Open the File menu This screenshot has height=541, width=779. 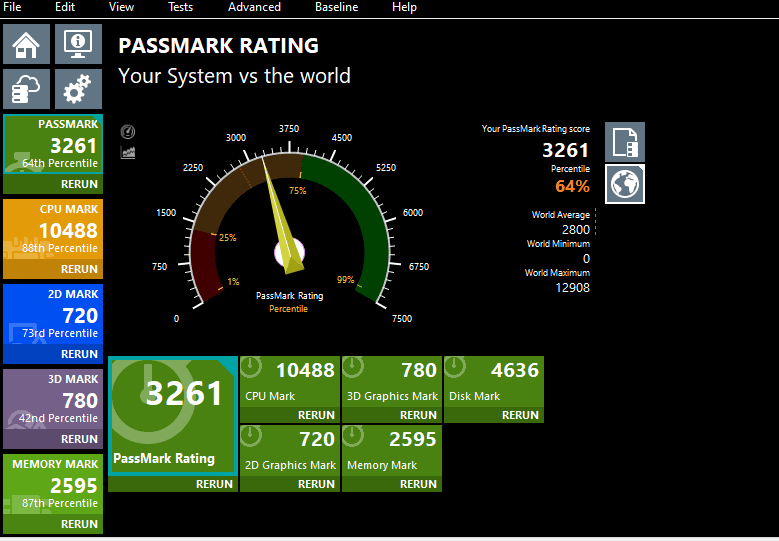click(12, 7)
